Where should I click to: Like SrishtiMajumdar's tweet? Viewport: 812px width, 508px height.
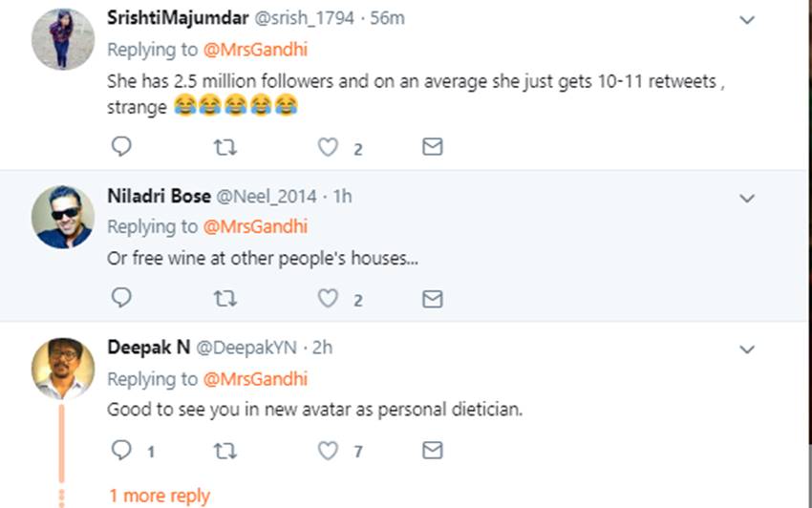click(329, 147)
